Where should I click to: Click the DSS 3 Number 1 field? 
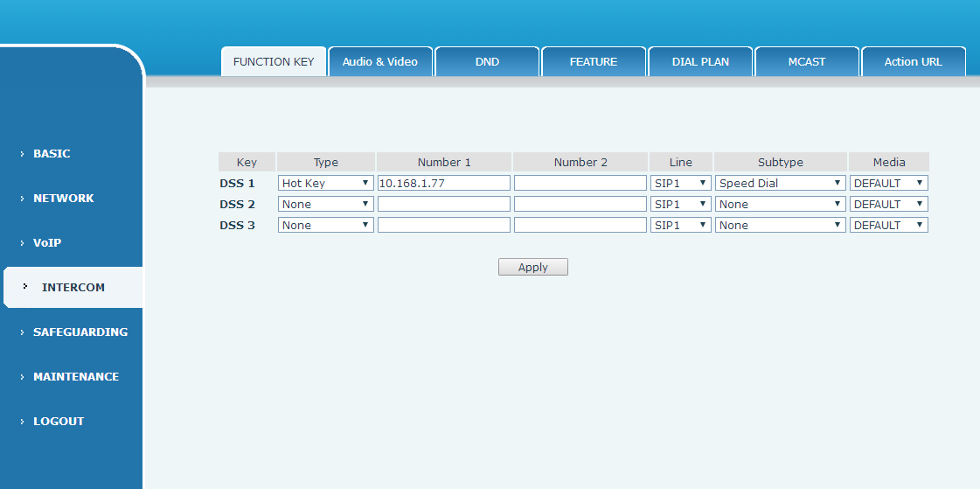tap(443, 226)
